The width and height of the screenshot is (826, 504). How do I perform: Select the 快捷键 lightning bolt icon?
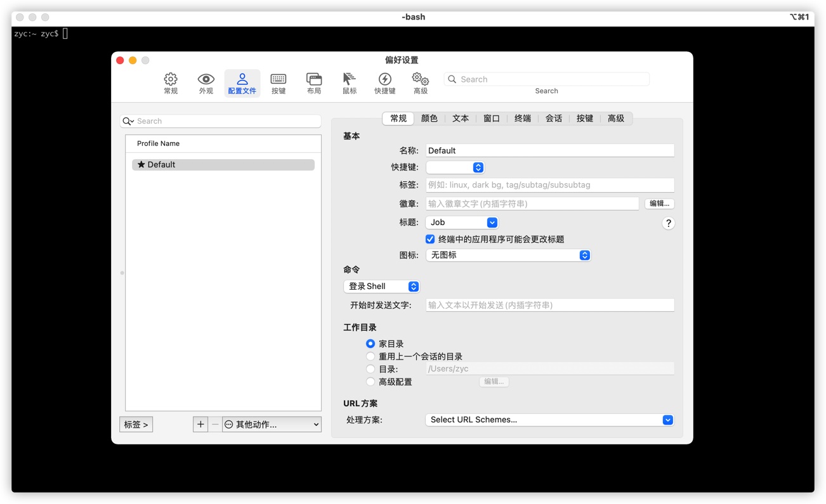[384, 83]
